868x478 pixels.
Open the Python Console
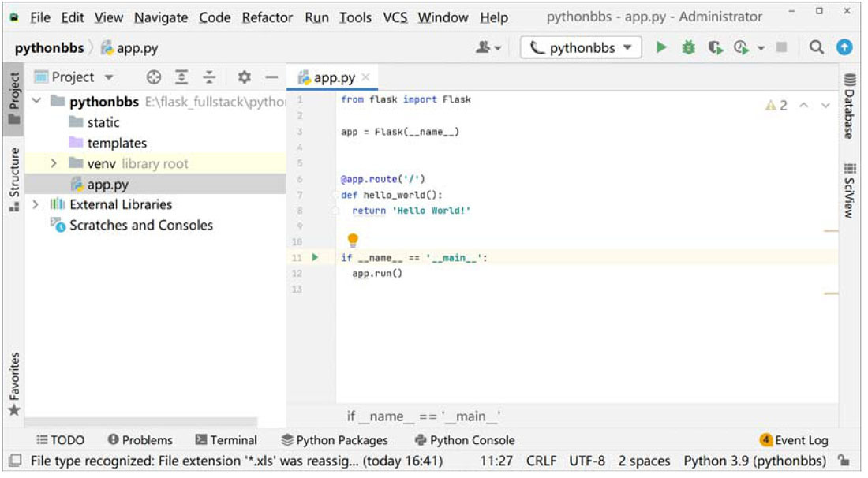coord(465,440)
